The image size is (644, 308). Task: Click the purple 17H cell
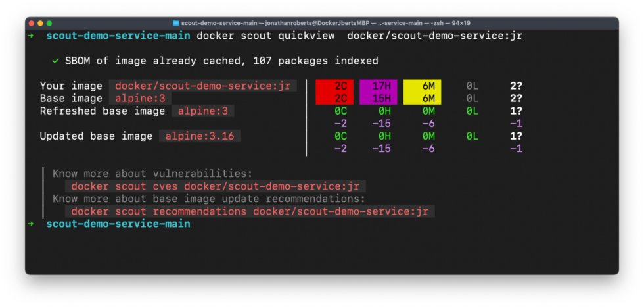coord(379,86)
